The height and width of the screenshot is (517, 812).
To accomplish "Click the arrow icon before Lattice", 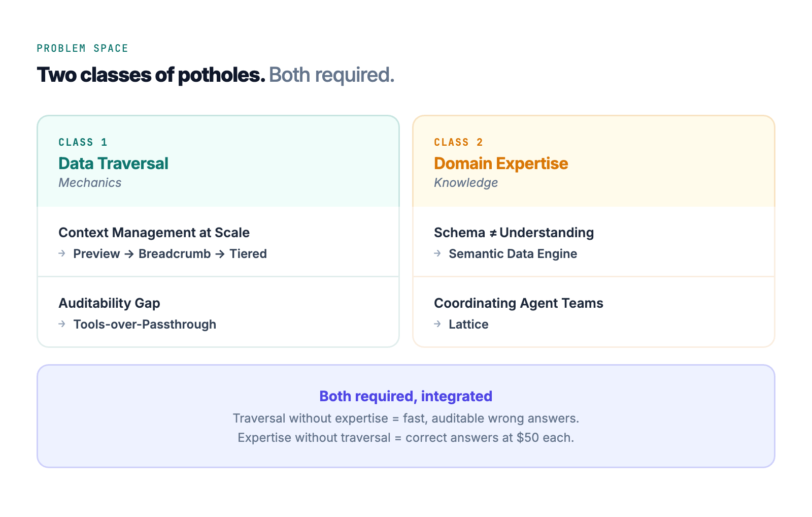I will 437,324.
